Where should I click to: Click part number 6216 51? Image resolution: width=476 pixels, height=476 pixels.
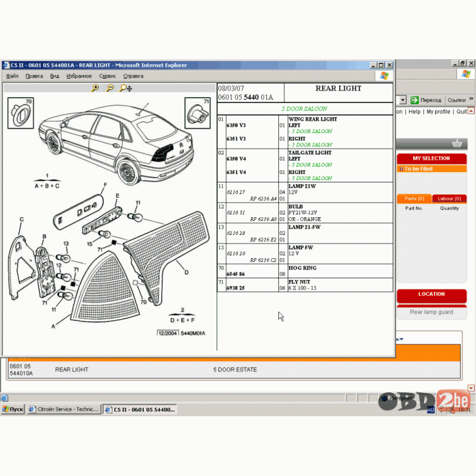[236, 212]
